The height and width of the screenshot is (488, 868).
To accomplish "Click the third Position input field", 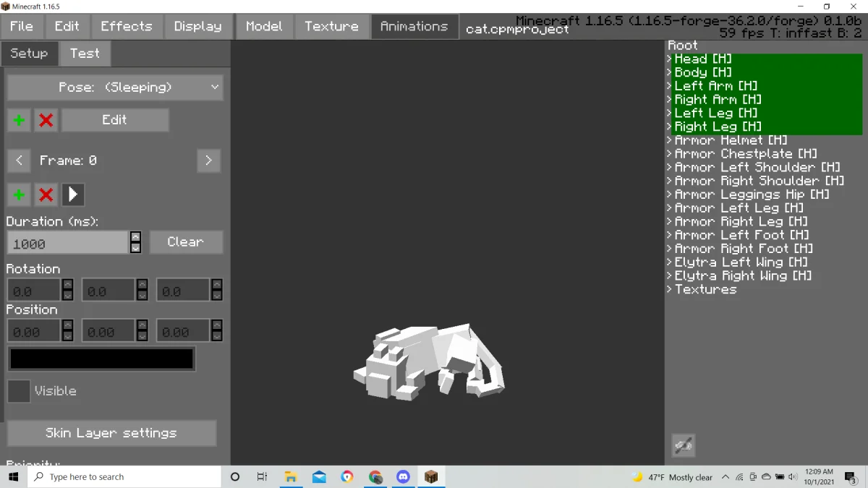I will pyautogui.click(x=183, y=331).
